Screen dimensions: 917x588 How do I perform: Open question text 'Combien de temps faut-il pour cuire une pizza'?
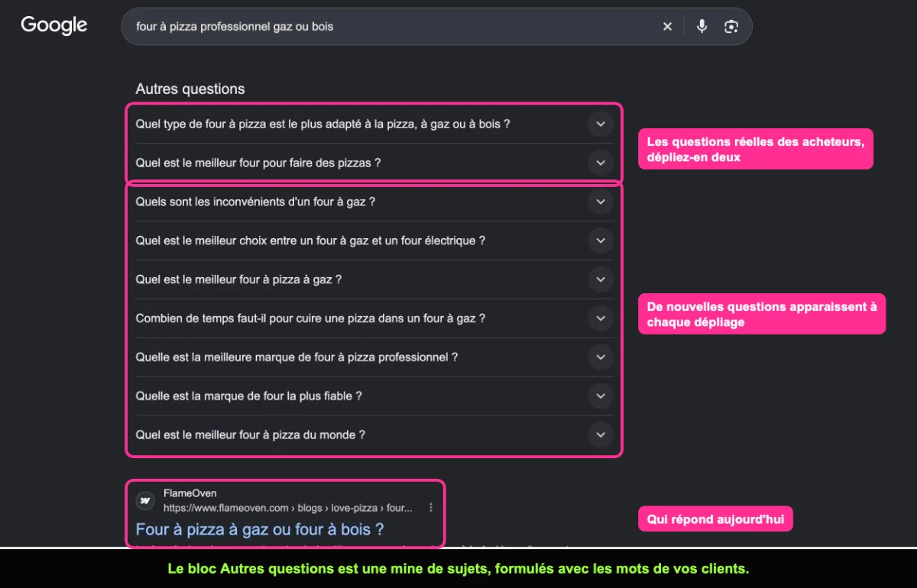click(310, 318)
